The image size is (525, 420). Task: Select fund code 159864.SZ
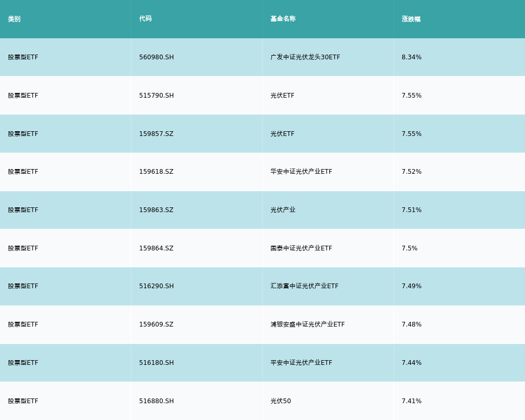coord(156,248)
